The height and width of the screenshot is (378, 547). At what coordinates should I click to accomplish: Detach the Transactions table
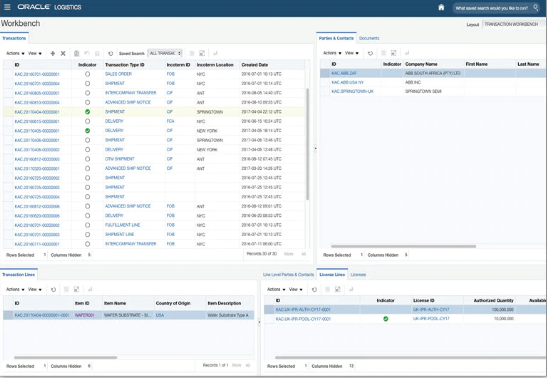pos(202,53)
